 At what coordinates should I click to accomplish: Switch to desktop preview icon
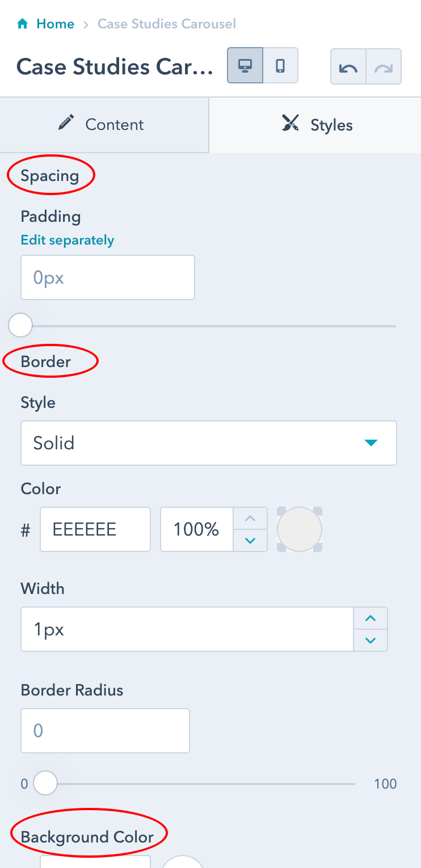click(245, 66)
